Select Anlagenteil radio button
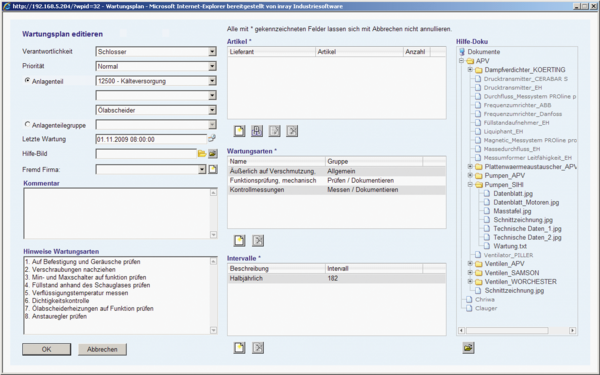The height and width of the screenshot is (375, 600). (27, 80)
